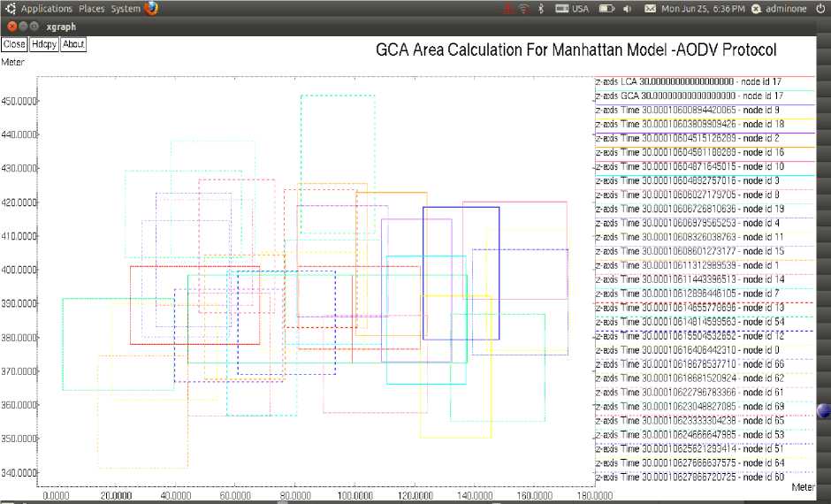Click the 100.0000 x-axis label
This screenshot has height=504, width=831.
[x=355, y=496]
